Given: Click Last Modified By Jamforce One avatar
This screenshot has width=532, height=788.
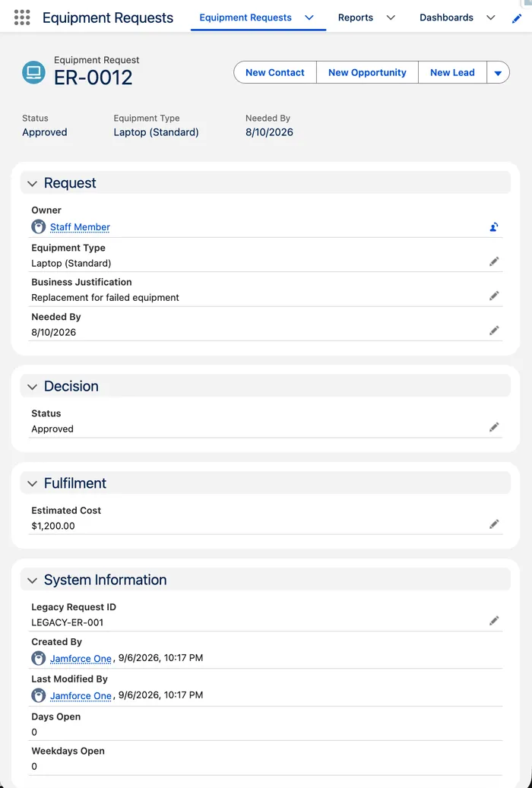Looking at the screenshot, I should click(38, 695).
